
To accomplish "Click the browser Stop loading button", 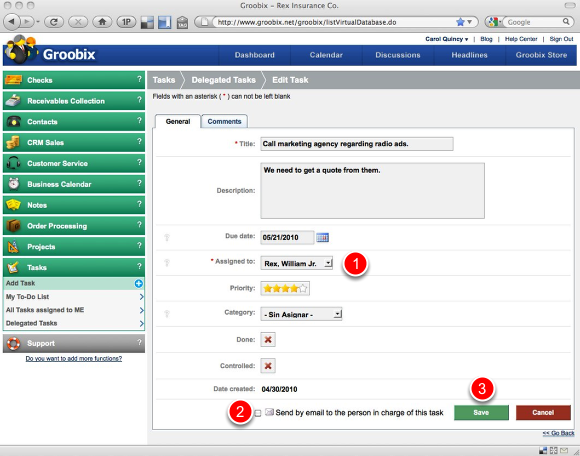I will click(78, 22).
